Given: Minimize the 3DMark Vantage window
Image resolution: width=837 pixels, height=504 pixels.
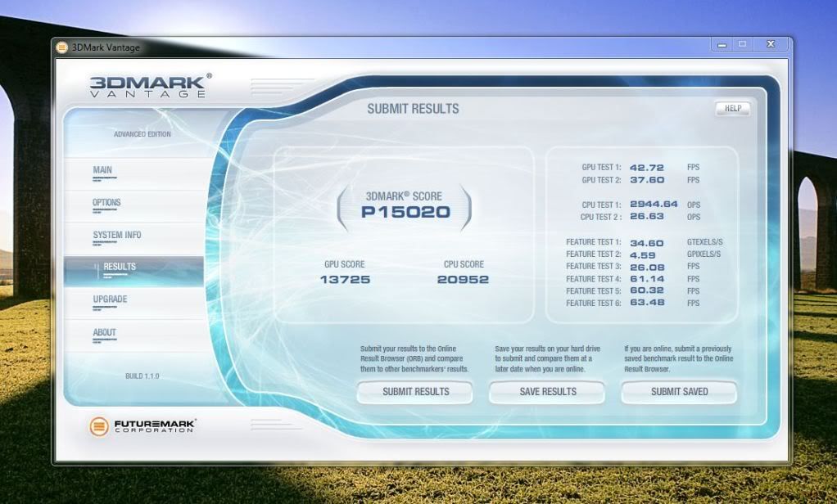Looking at the screenshot, I should (722, 45).
